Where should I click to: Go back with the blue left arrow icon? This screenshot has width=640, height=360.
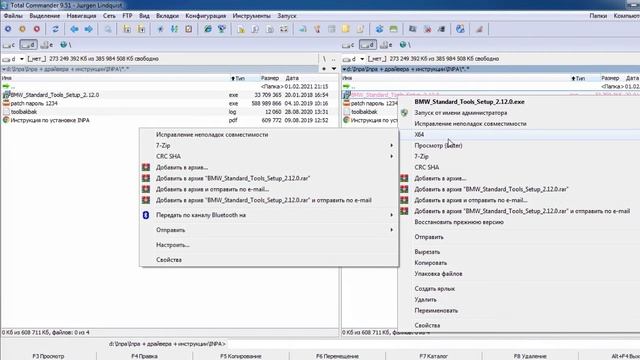[x=74, y=29]
